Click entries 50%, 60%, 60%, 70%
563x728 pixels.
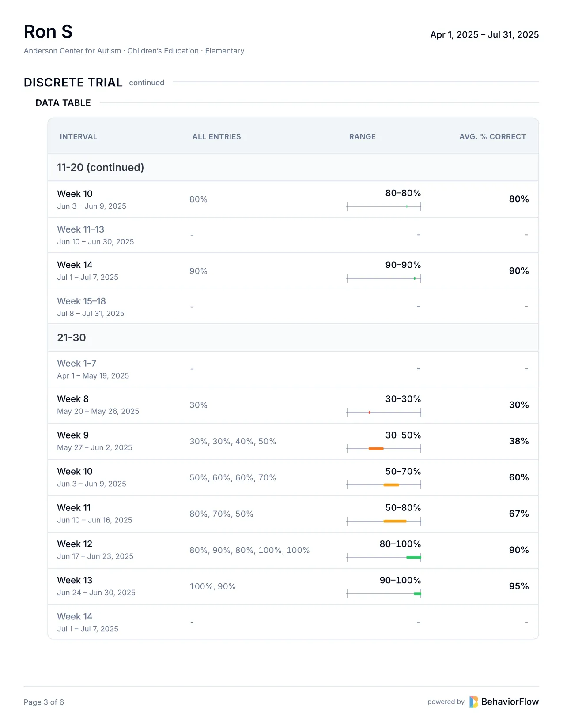[233, 478]
